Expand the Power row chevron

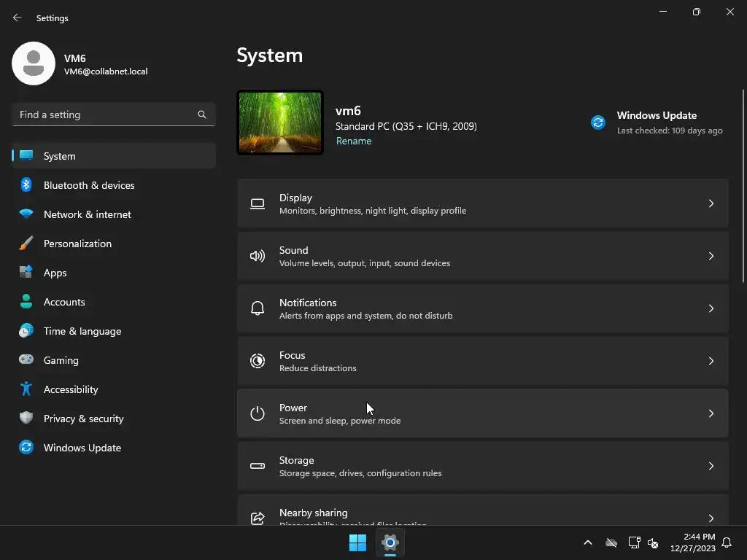pos(711,413)
